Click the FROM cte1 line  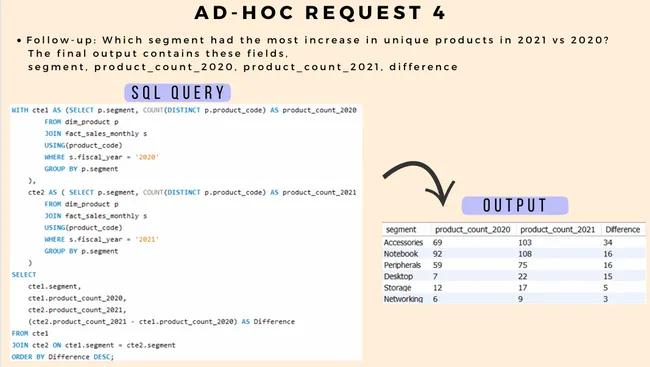tap(30, 333)
